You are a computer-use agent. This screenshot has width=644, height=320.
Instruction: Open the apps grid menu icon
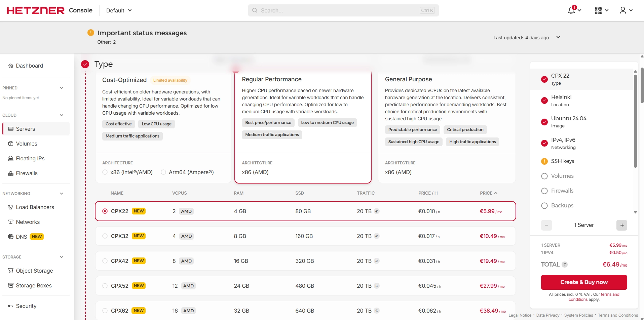[599, 10]
